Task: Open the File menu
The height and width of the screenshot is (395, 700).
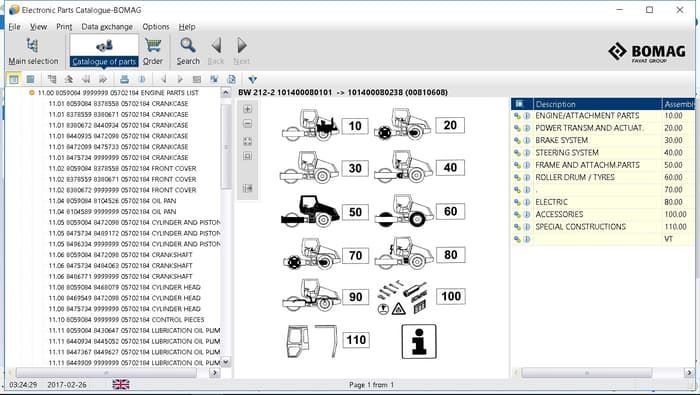Action: [x=14, y=27]
